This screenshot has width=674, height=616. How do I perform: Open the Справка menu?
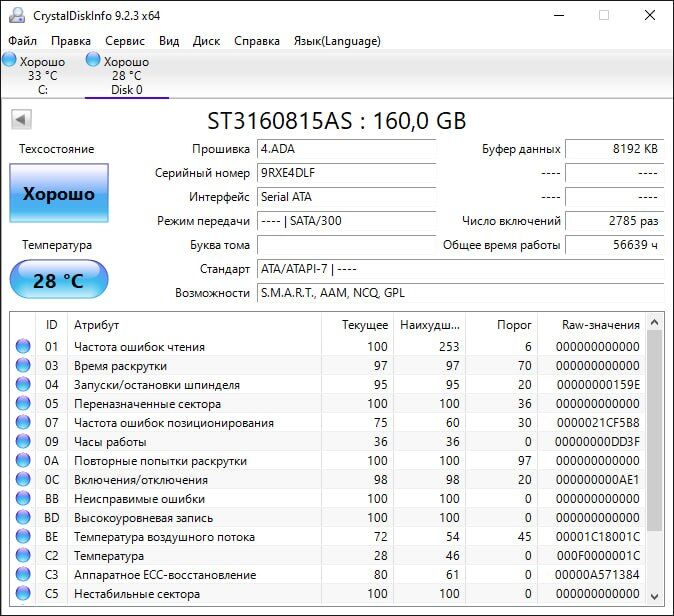pyautogui.click(x=257, y=41)
